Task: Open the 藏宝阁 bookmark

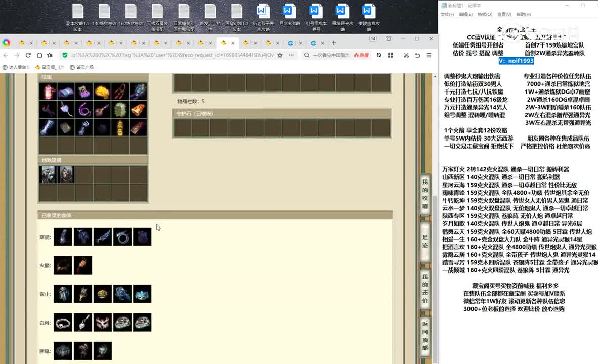Action: click(48, 67)
